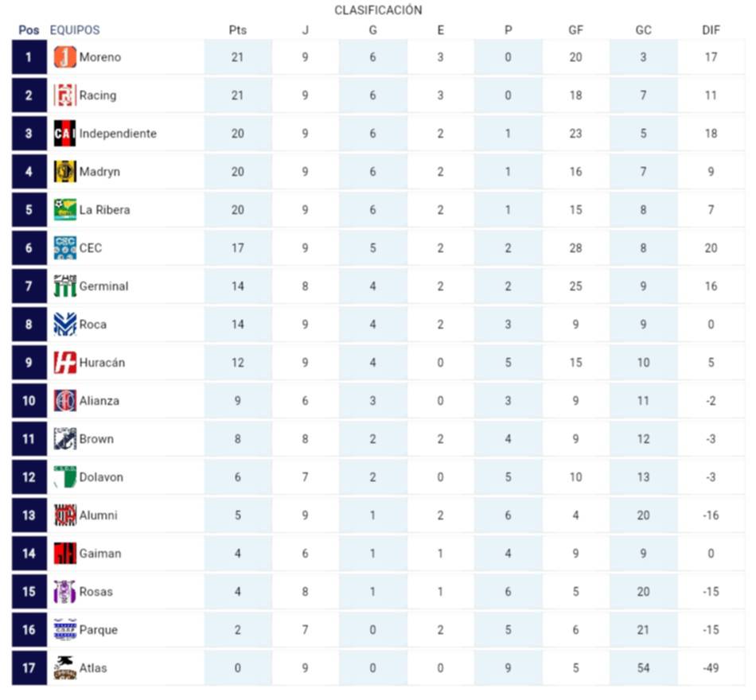
Task: Click the GF column header
Action: pyautogui.click(x=575, y=30)
